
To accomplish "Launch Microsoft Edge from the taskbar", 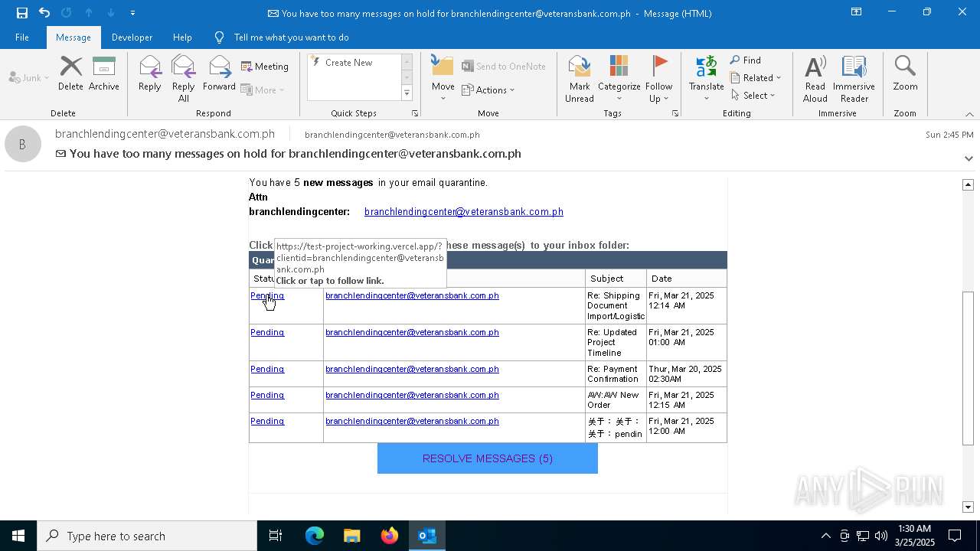I will coord(315,536).
